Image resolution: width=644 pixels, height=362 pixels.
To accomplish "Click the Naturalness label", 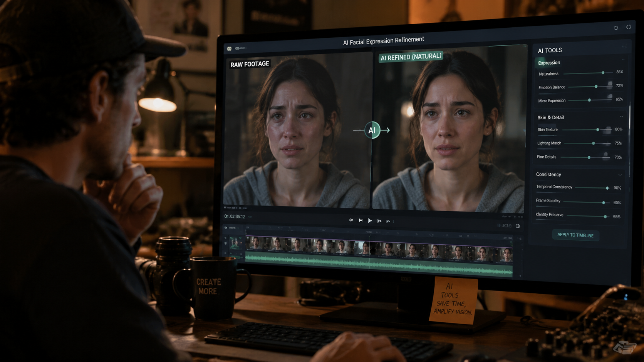I will click(548, 74).
